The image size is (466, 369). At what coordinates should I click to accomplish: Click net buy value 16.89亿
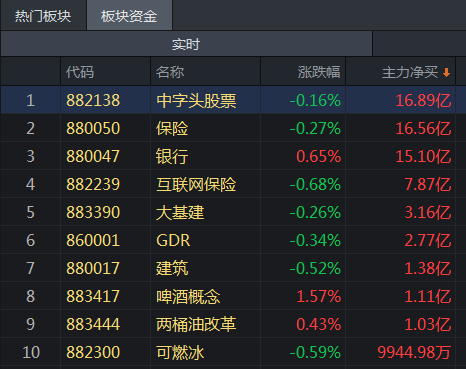423,100
